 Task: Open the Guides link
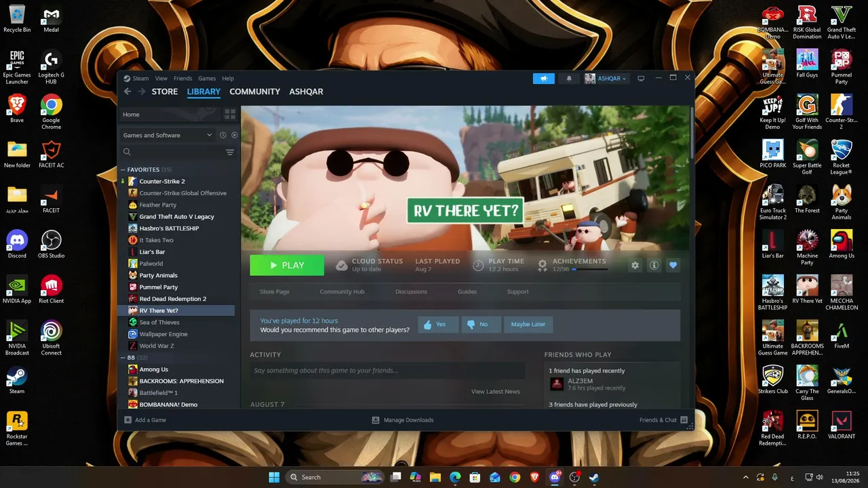(x=467, y=291)
